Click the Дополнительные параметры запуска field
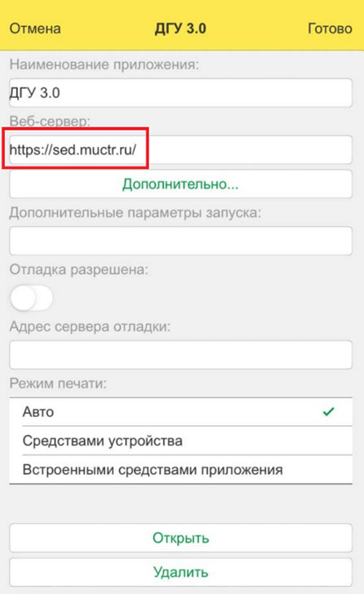Viewport: 364px width, 594px height. pos(180,241)
